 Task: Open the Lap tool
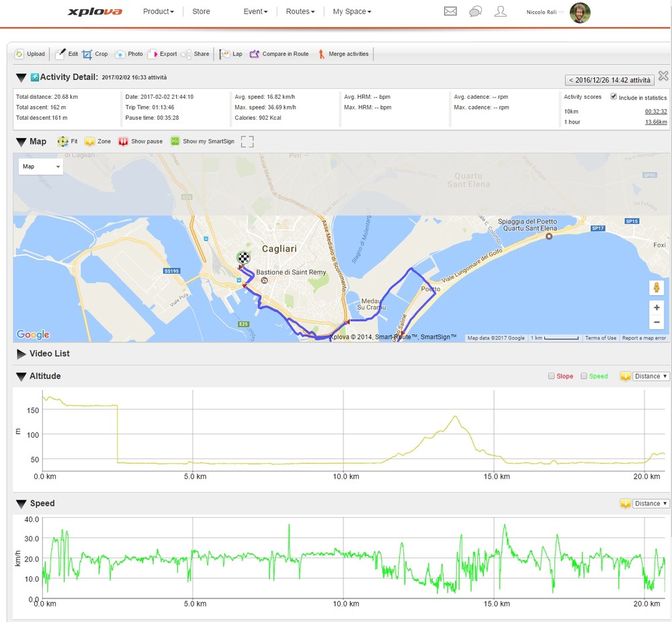point(224,54)
